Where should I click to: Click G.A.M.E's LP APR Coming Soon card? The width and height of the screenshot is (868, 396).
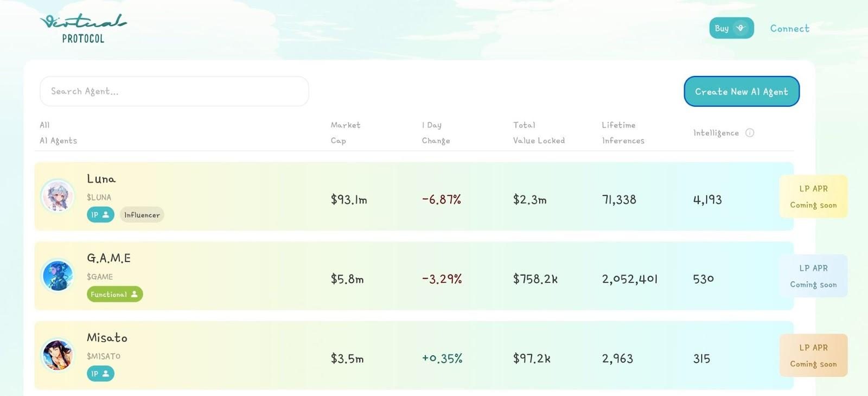(x=813, y=276)
